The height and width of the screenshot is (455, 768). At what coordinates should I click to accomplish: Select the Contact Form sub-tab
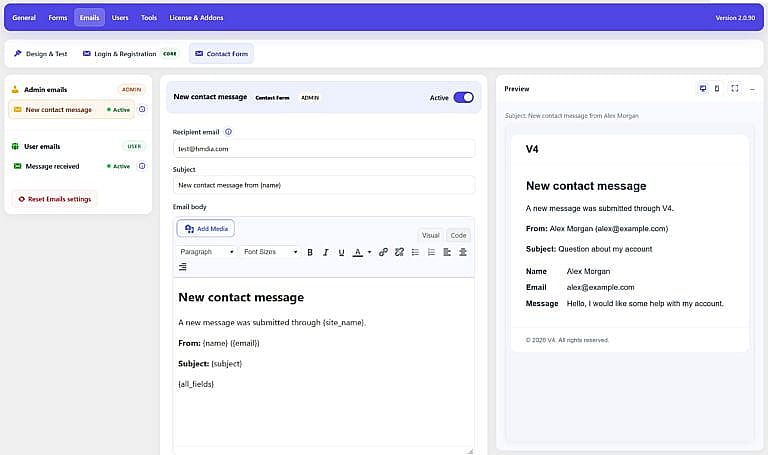[x=221, y=54]
